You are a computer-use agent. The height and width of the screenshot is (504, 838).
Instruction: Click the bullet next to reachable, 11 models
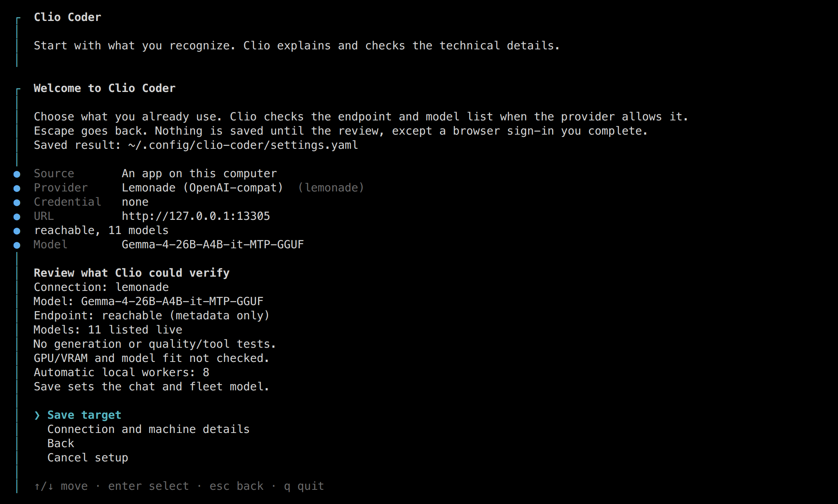click(x=17, y=231)
